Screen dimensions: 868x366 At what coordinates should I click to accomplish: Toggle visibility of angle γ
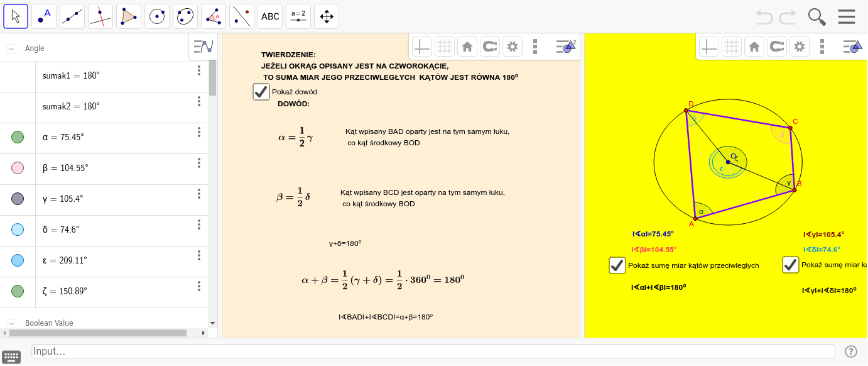click(18, 199)
